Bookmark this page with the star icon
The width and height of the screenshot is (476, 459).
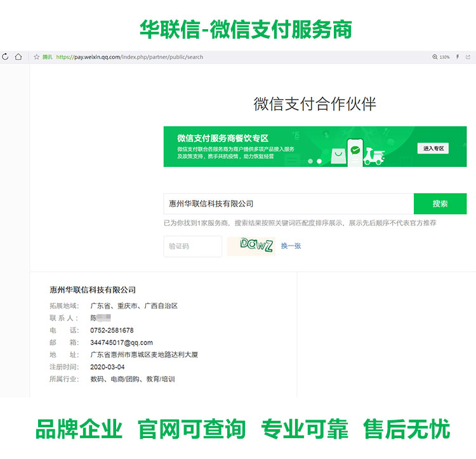36,57
